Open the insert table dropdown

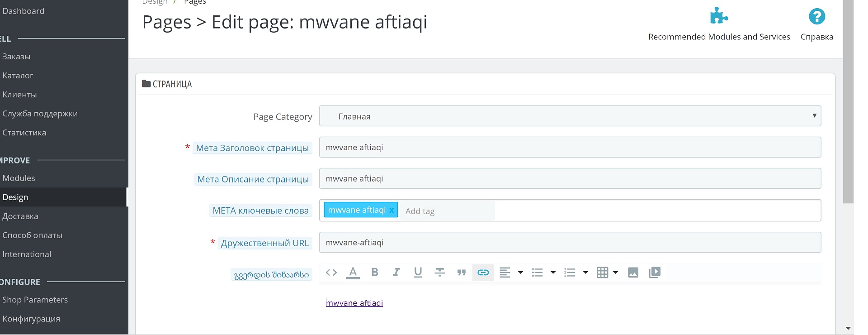[607, 273]
